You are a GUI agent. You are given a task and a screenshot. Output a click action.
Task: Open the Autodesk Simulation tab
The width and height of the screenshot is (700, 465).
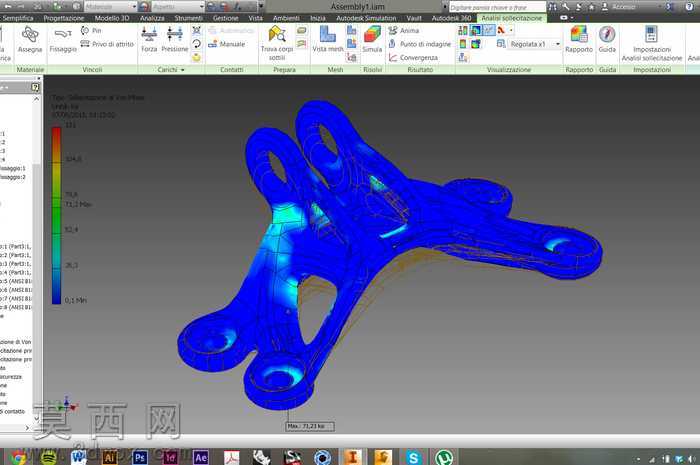pyautogui.click(x=366, y=18)
